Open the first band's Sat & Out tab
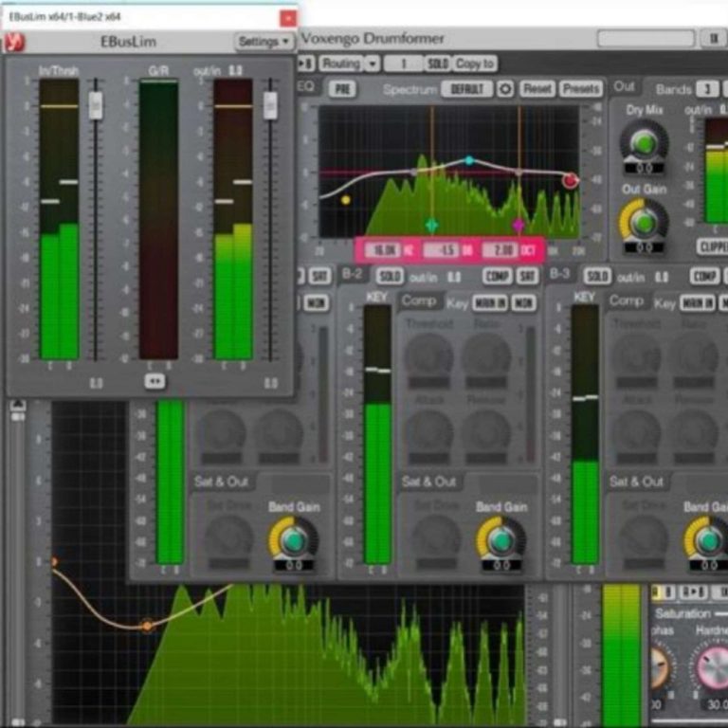This screenshot has width=728, height=728. [x=222, y=482]
